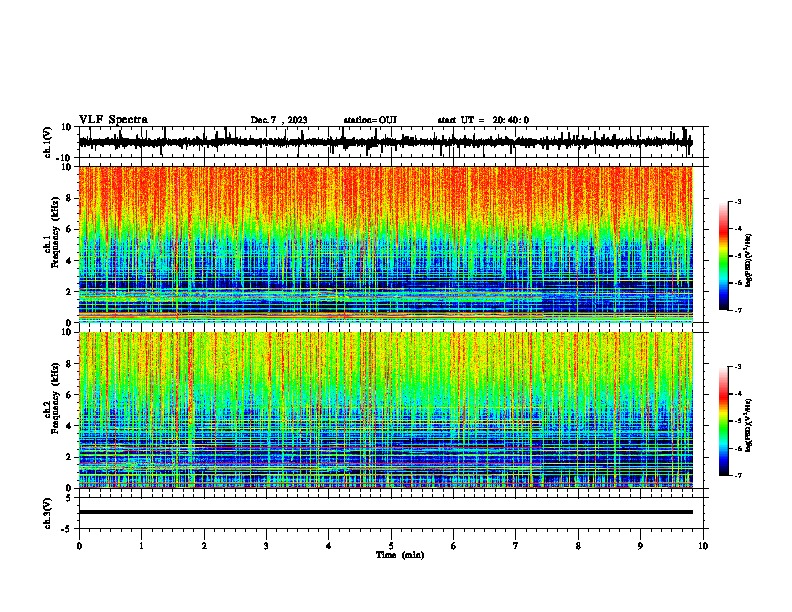
Task: Click the -7 label on ch.1 colorbar
Action: (738, 310)
